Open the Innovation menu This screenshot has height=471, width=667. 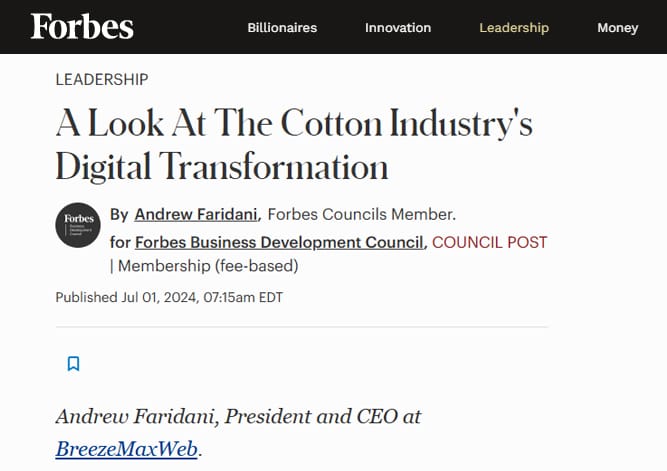pos(398,28)
